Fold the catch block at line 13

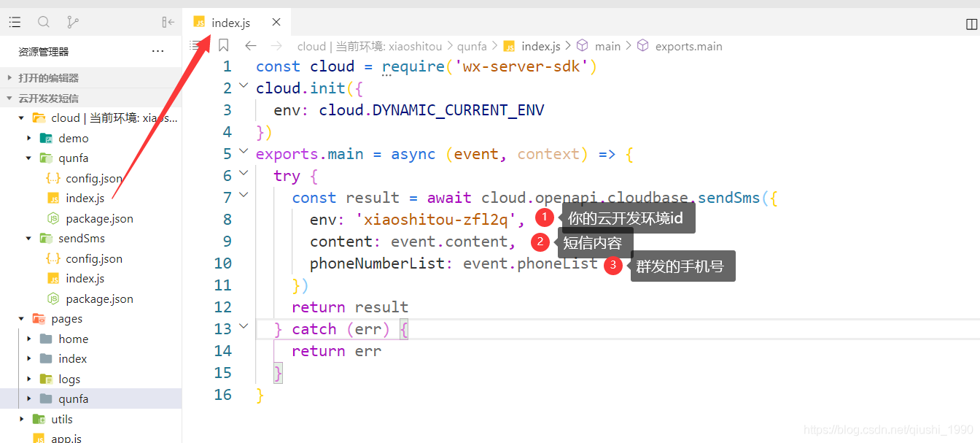pyautogui.click(x=244, y=328)
